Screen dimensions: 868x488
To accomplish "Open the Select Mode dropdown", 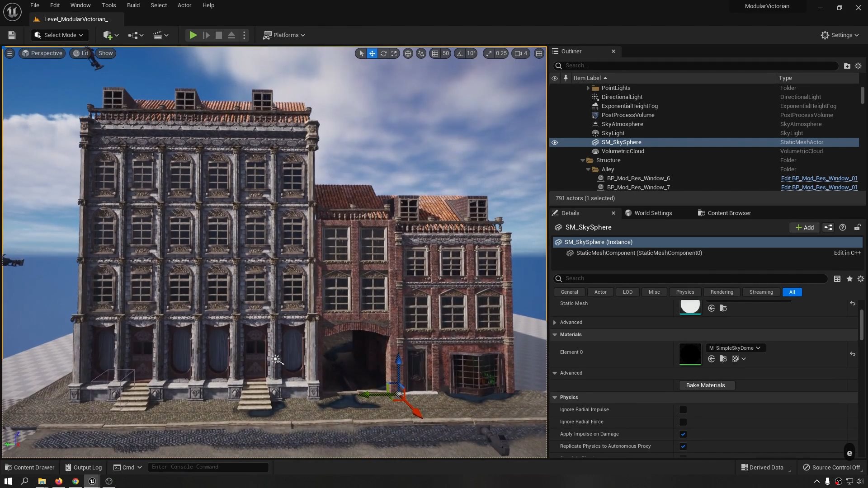I will [x=59, y=35].
